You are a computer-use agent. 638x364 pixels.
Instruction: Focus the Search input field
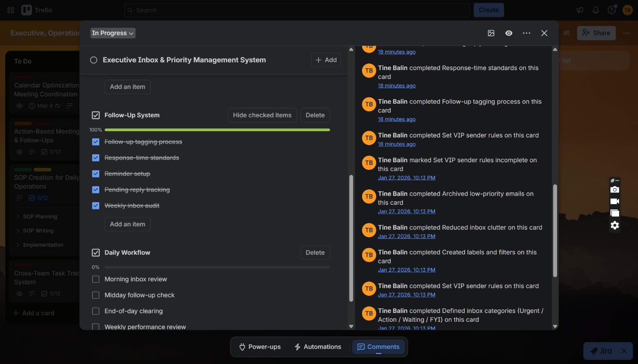tap(297, 10)
